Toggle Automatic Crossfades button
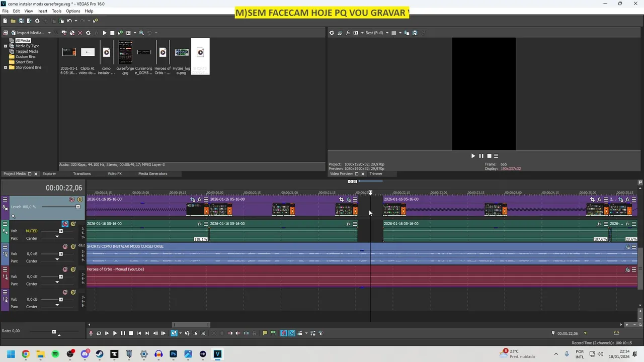Screen dimensions: 644x362 [x=291, y=333]
